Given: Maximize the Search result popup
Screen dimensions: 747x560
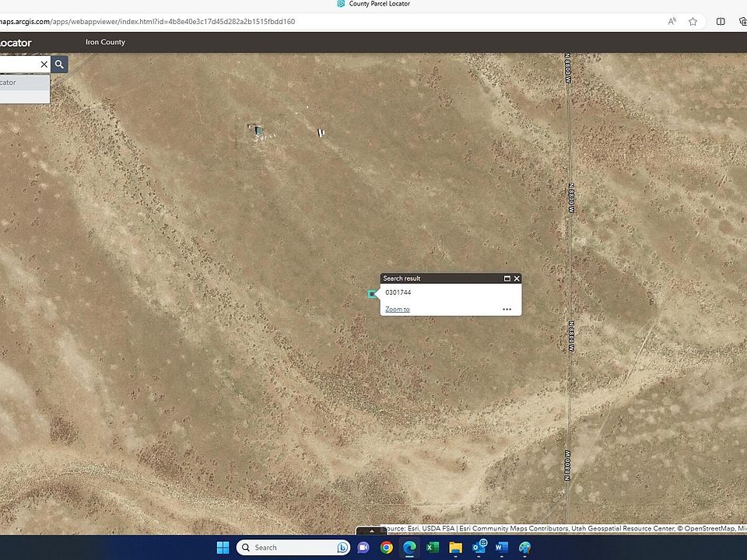Looking at the screenshot, I should (507, 278).
